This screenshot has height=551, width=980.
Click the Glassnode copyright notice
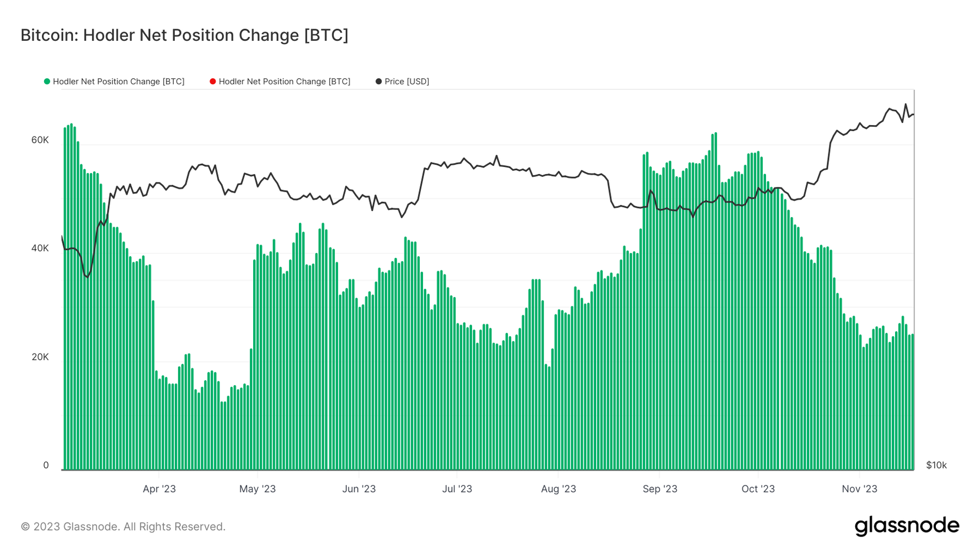click(x=123, y=527)
